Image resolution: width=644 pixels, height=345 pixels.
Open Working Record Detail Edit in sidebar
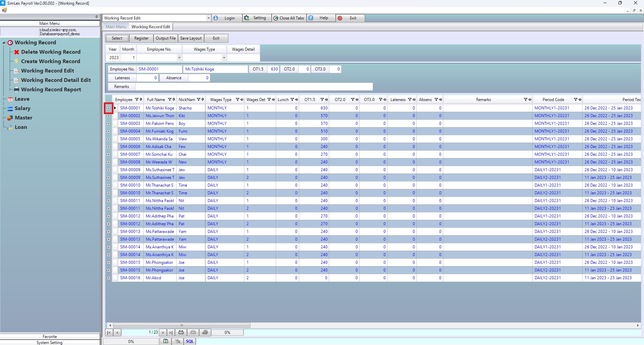click(x=56, y=80)
